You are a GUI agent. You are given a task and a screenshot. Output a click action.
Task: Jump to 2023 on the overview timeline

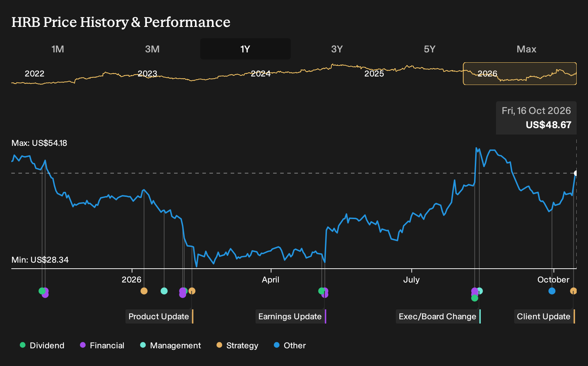[x=148, y=74]
